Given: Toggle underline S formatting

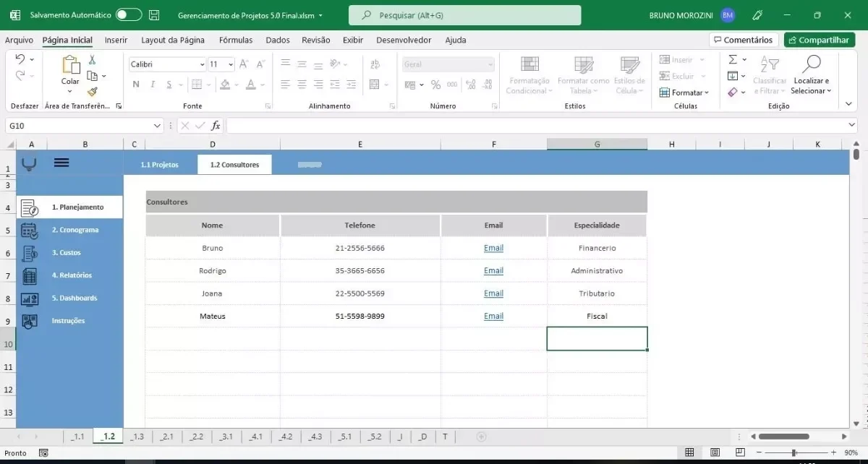Looking at the screenshot, I should pos(169,85).
